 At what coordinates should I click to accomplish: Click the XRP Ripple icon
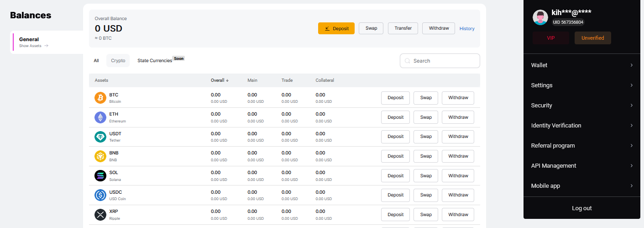(x=100, y=215)
